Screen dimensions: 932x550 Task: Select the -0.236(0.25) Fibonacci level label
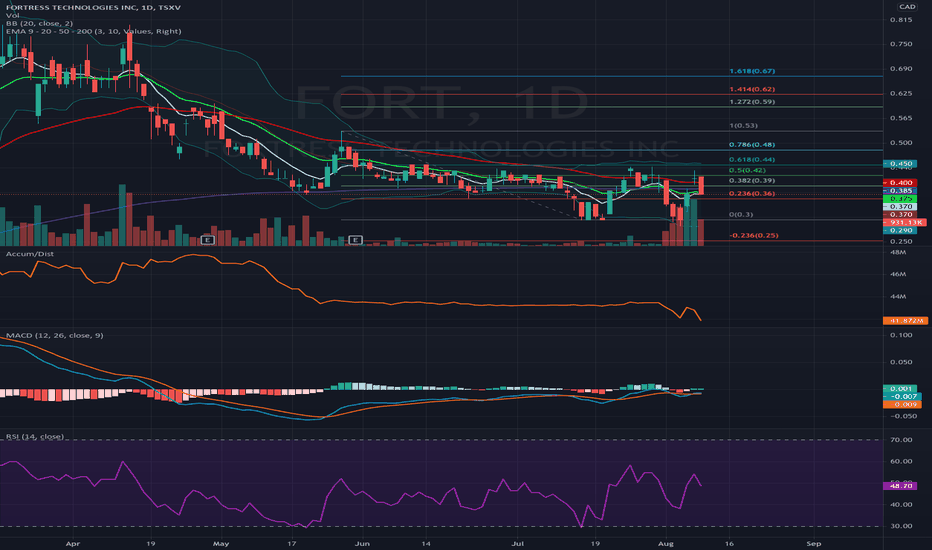point(754,235)
